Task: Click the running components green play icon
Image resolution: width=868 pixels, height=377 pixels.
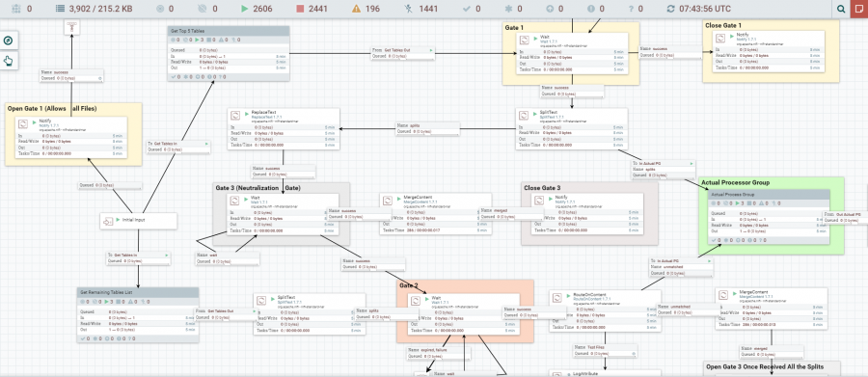Action: [245, 9]
